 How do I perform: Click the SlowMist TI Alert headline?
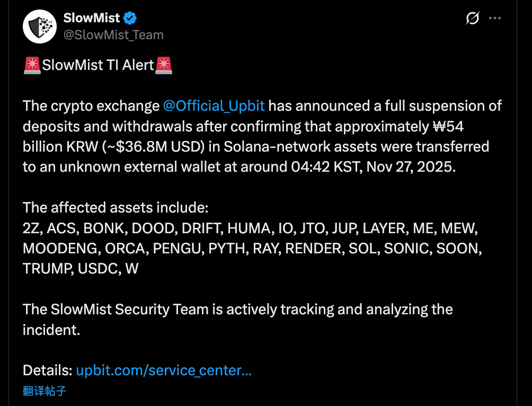(x=99, y=65)
